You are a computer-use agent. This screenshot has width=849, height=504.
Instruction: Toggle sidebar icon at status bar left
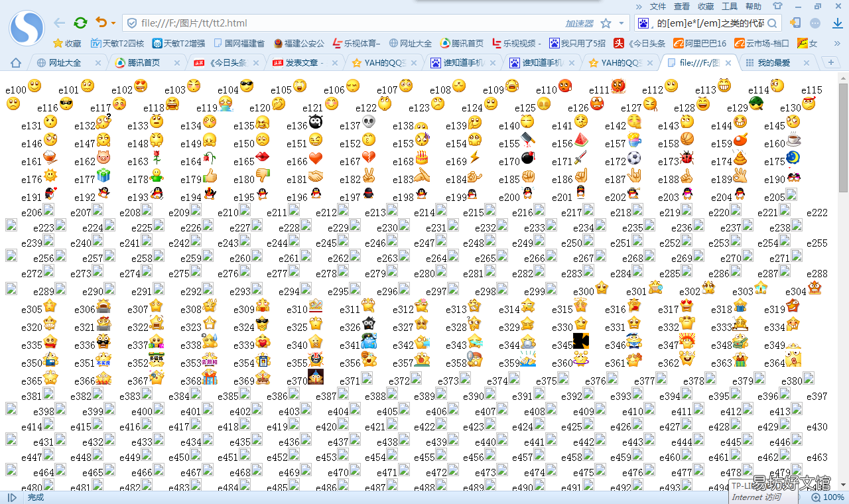click(12, 497)
